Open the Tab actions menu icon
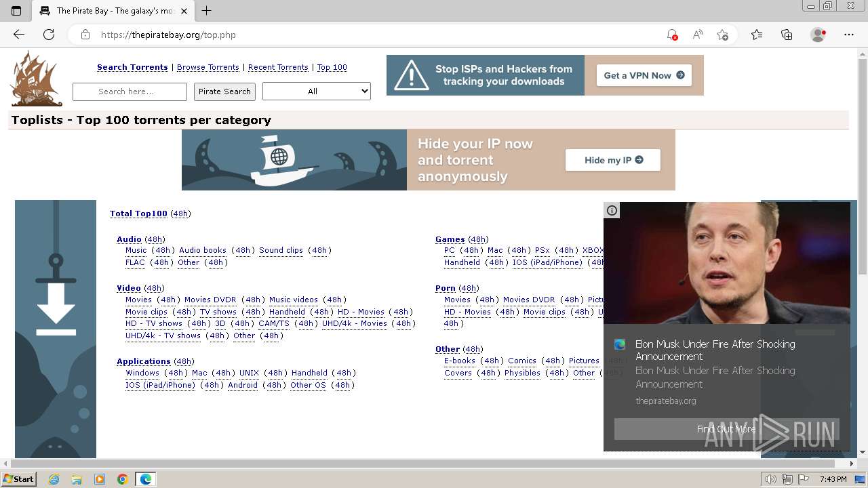The image size is (868, 488). (16, 10)
